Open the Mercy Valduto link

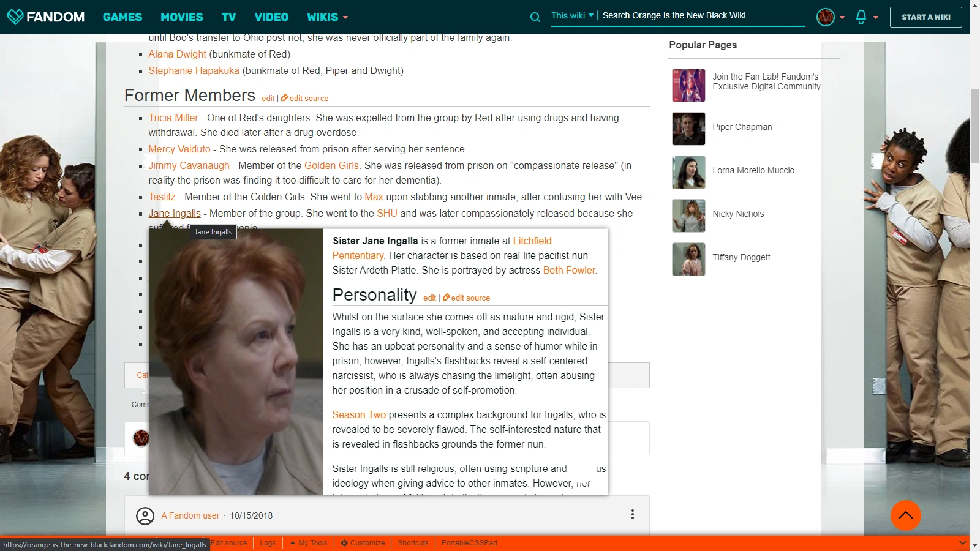[179, 149]
